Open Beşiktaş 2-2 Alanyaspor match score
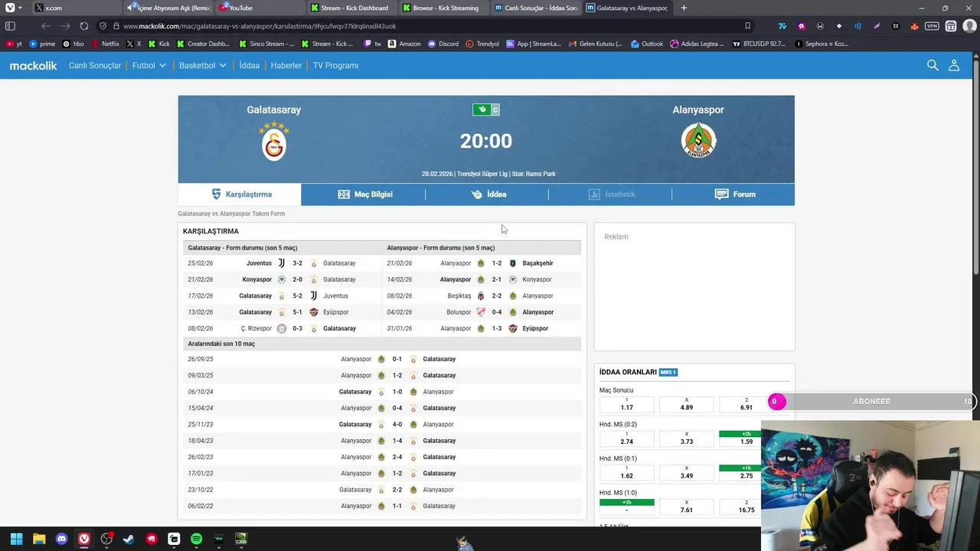The image size is (980, 551). 496,296
